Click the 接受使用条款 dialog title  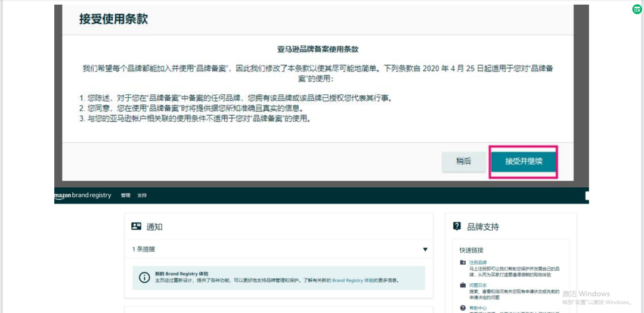(113, 19)
